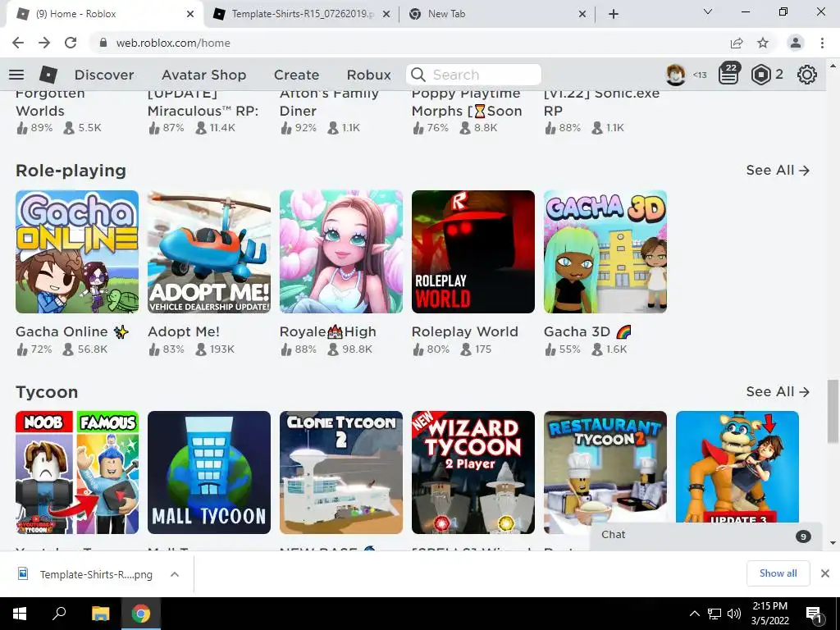Click the site lock icon

(103, 43)
